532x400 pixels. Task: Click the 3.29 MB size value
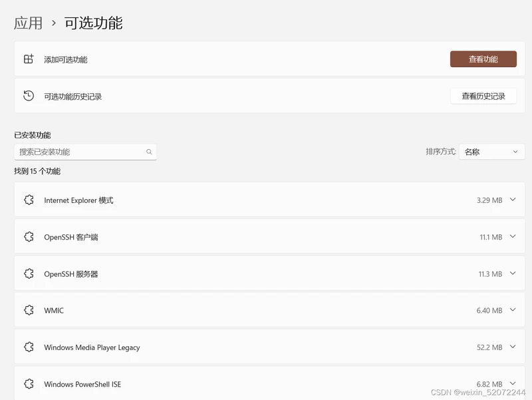click(x=489, y=200)
